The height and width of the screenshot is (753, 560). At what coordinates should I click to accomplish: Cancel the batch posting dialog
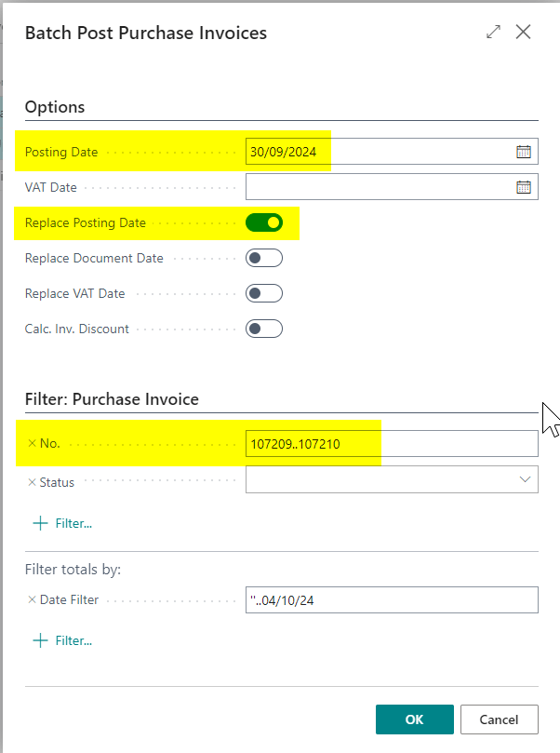[500, 719]
